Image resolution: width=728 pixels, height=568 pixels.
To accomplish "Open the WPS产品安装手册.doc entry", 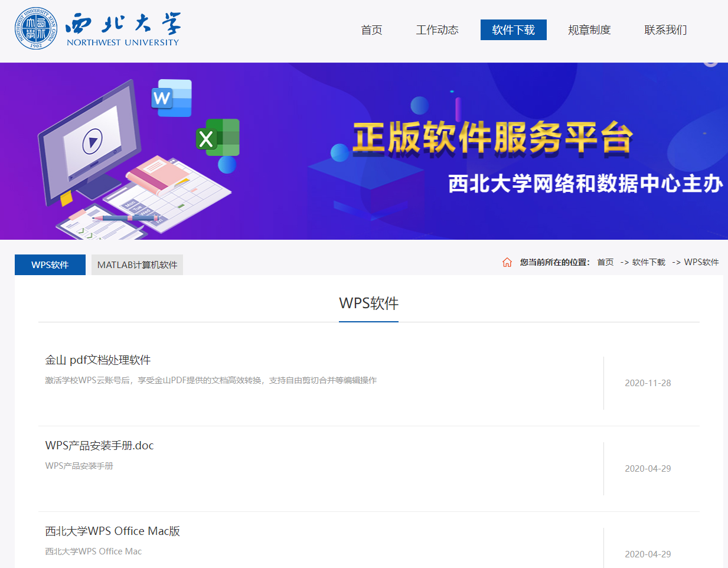I will coord(99,446).
